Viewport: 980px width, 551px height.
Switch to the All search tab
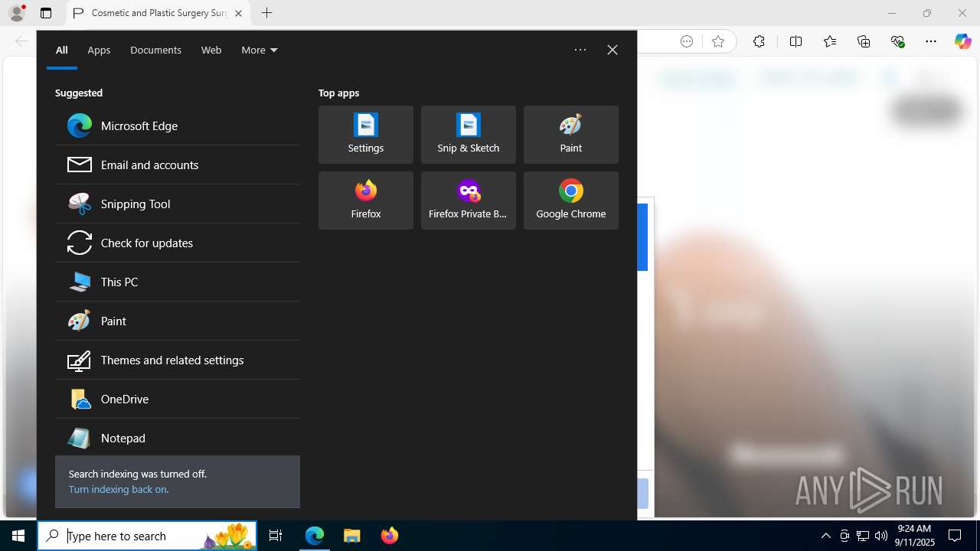62,50
